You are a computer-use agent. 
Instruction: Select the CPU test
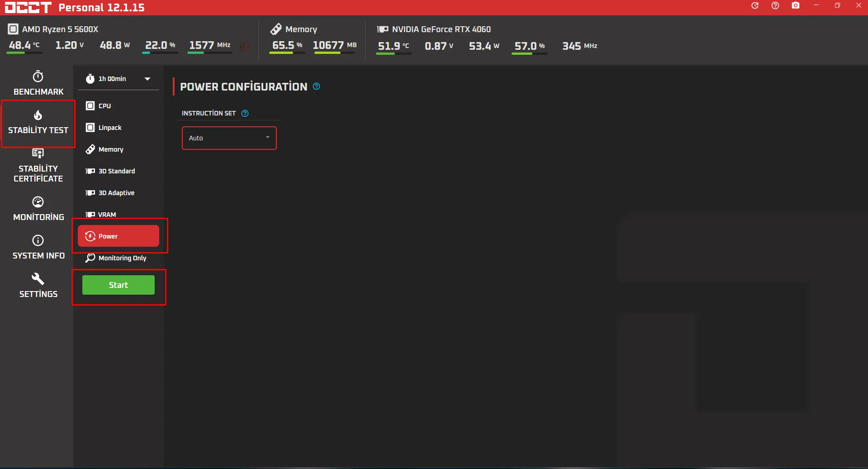(119, 106)
